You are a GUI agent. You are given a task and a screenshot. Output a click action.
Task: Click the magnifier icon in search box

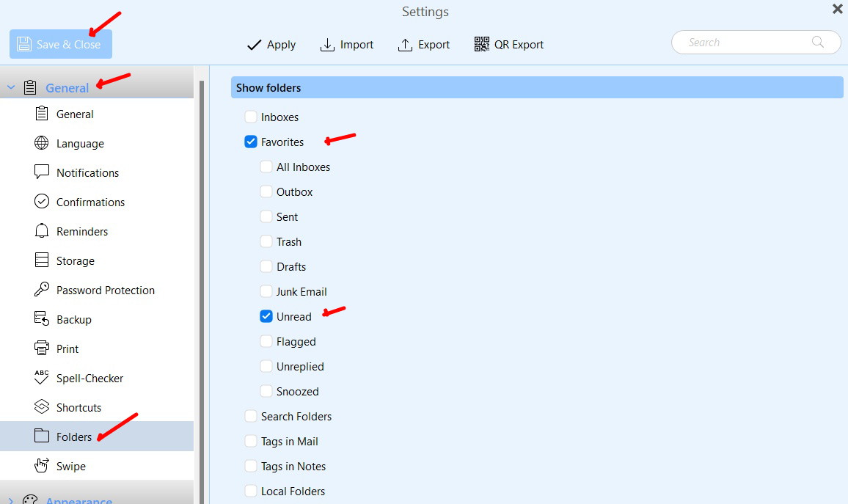[818, 42]
